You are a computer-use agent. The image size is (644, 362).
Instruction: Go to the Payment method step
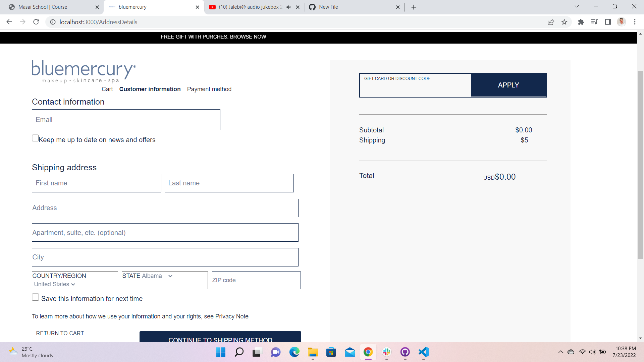209,89
